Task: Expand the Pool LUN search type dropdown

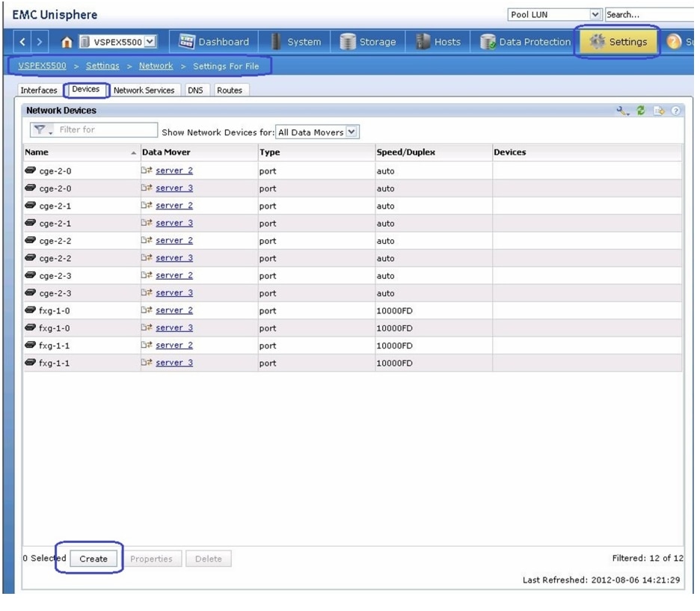Action: pyautogui.click(x=596, y=14)
